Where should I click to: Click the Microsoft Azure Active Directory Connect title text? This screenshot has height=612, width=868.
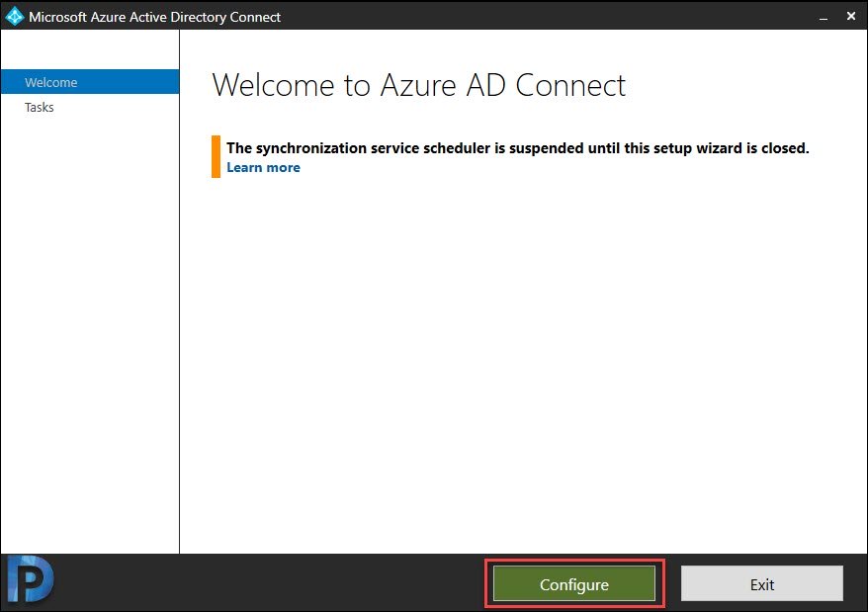point(154,17)
